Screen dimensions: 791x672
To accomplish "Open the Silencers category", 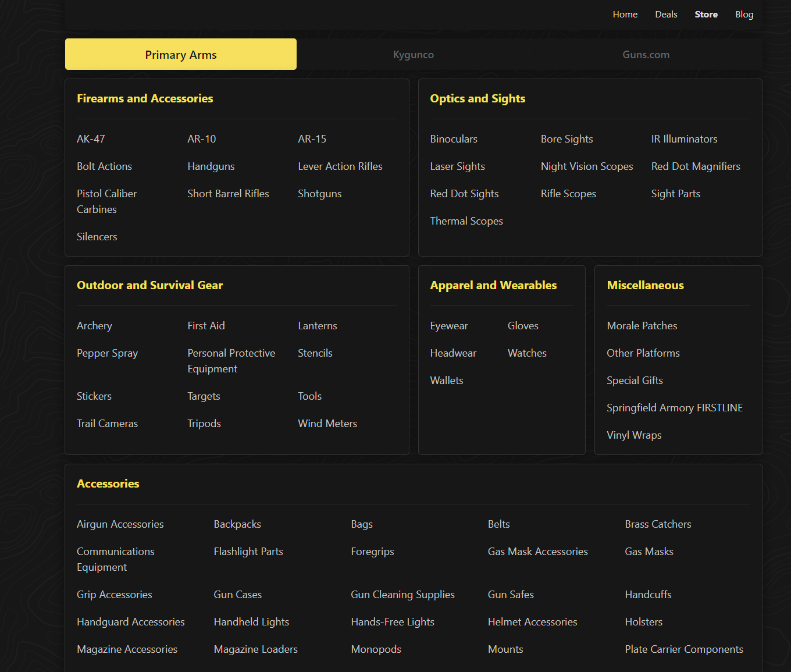I will click(x=97, y=237).
